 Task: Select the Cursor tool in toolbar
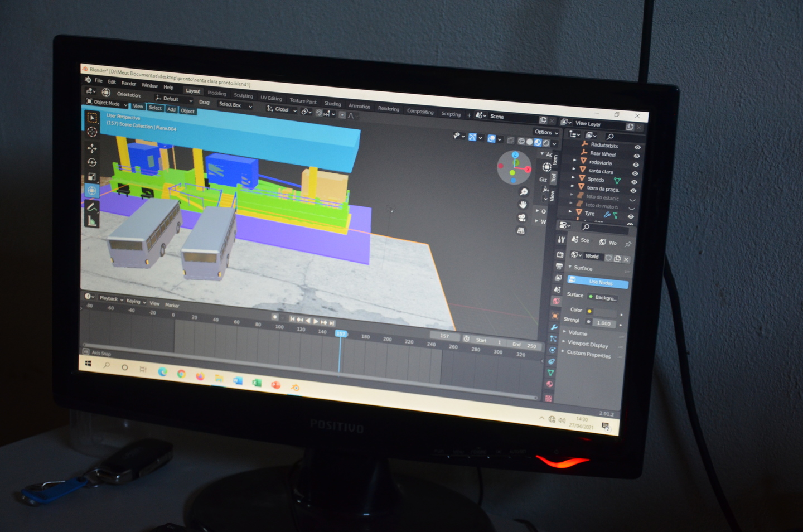click(x=93, y=132)
